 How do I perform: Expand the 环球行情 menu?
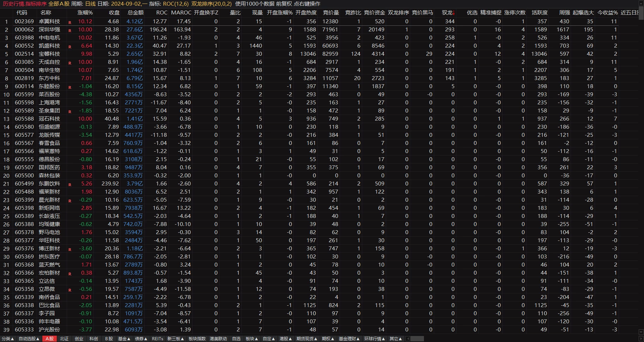[x=374, y=339]
